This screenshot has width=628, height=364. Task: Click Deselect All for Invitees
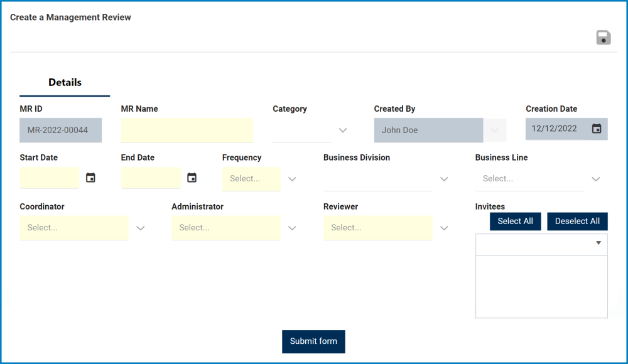(577, 221)
